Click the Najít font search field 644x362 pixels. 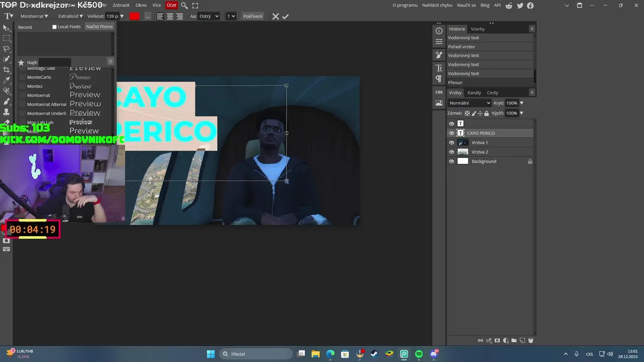(x=55, y=62)
